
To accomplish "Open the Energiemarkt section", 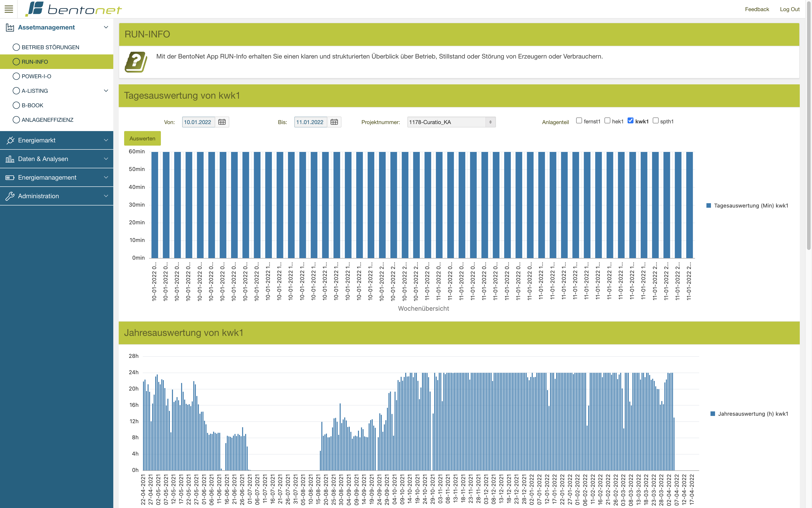I will (x=57, y=140).
